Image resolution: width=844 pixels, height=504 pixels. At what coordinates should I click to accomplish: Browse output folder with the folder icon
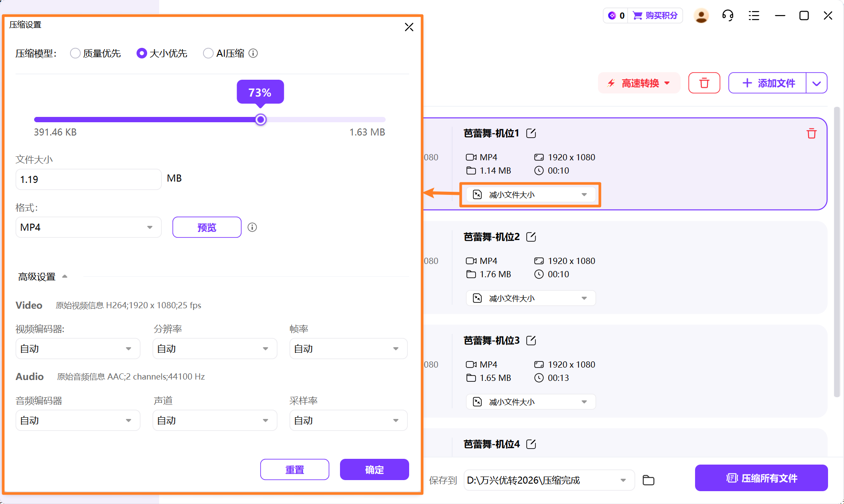[x=648, y=480]
